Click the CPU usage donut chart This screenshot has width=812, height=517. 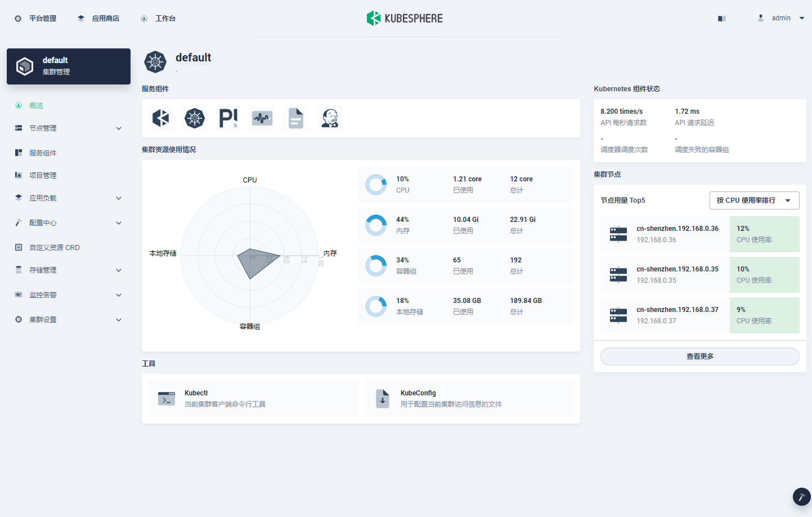[376, 185]
